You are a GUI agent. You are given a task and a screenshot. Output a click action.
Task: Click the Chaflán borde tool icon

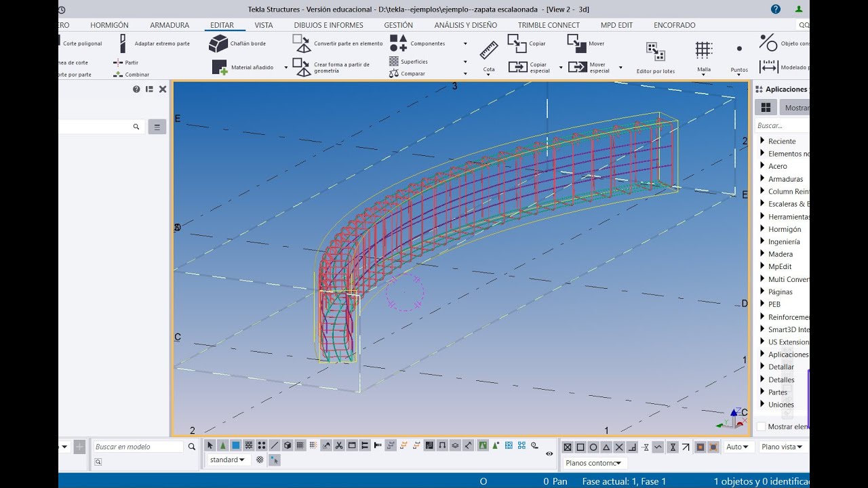coord(218,43)
